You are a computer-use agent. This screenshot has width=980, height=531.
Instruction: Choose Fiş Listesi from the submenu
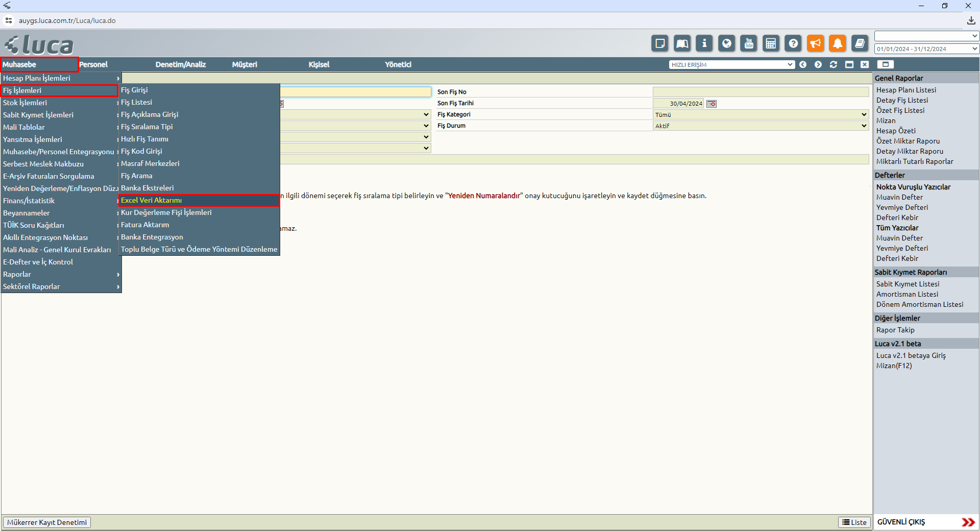(x=199, y=102)
